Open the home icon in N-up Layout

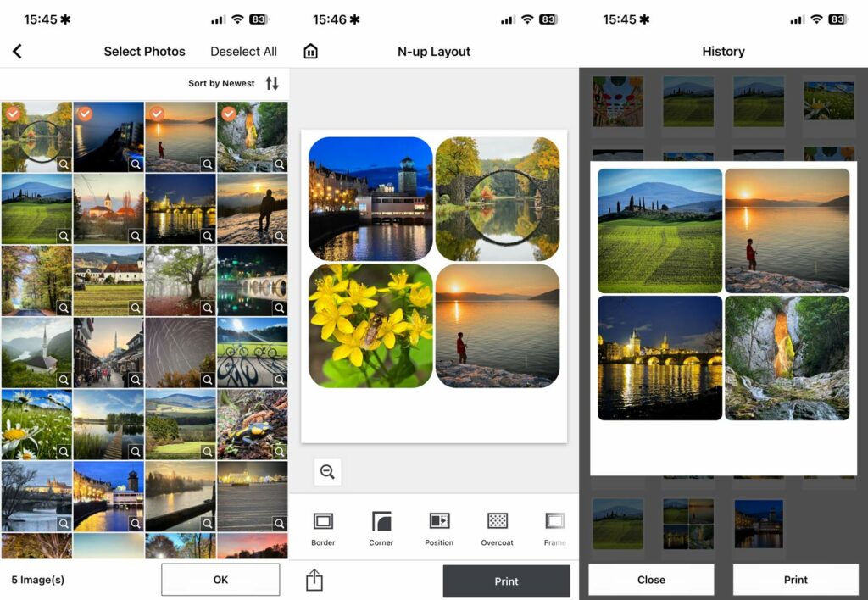[x=310, y=52]
